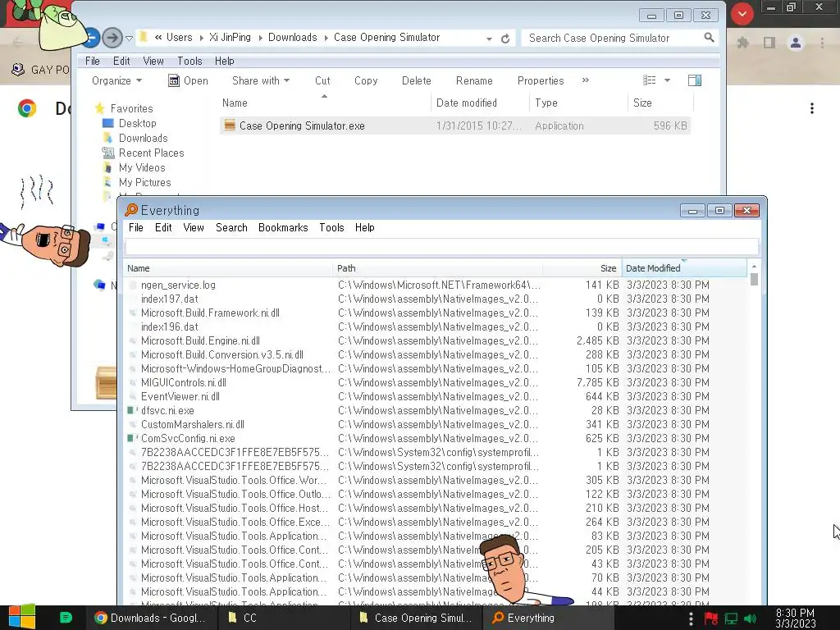The height and width of the screenshot is (630, 840).
Task: Click the red flag tray icon
Action: 711,619
